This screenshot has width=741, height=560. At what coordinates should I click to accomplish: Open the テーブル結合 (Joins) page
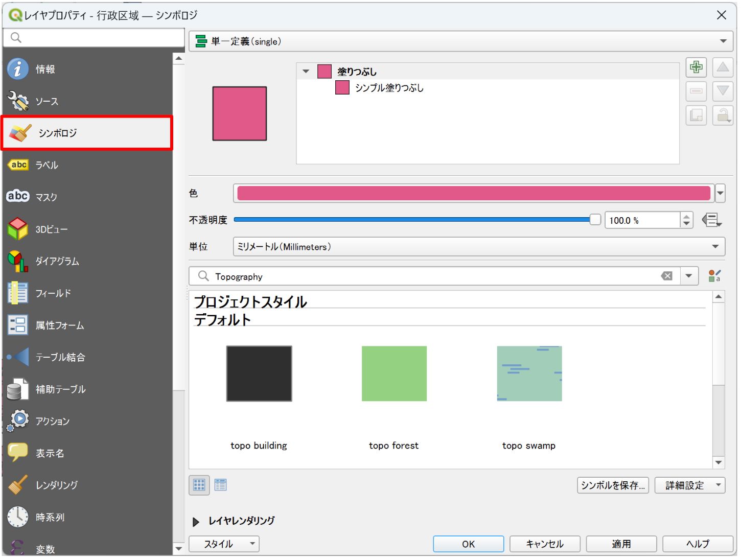[87, 357]
